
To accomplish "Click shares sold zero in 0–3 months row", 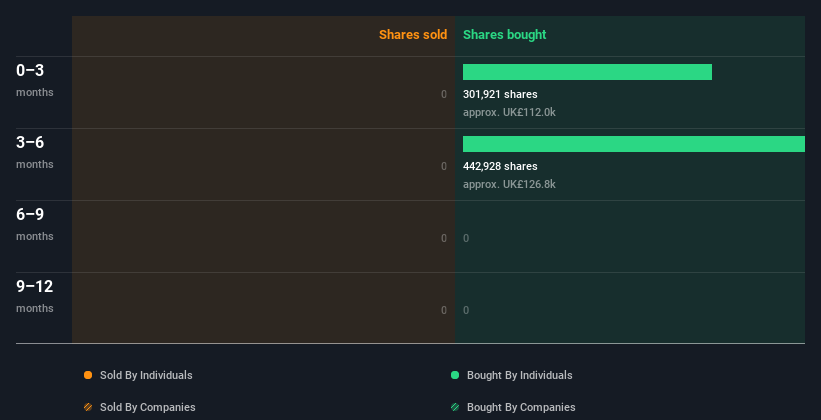I will [444, 94].
